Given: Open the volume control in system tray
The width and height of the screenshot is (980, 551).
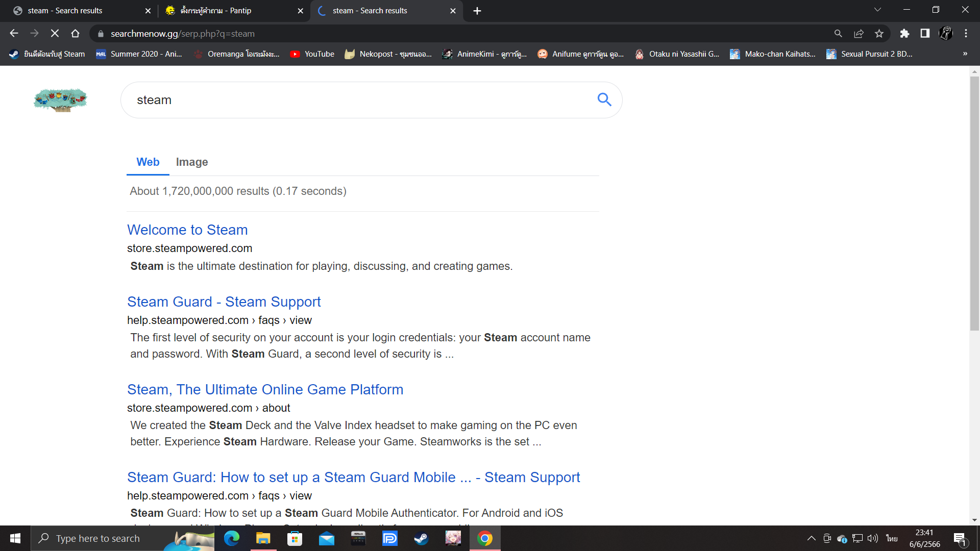Looking at the screenshot, I should (x=873, y=538).
